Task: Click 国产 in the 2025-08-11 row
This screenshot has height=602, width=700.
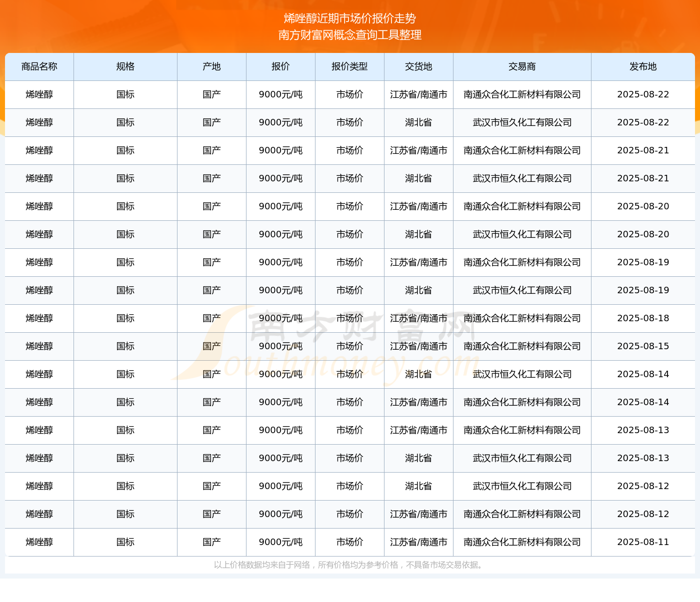Action: tap(212, 542)
